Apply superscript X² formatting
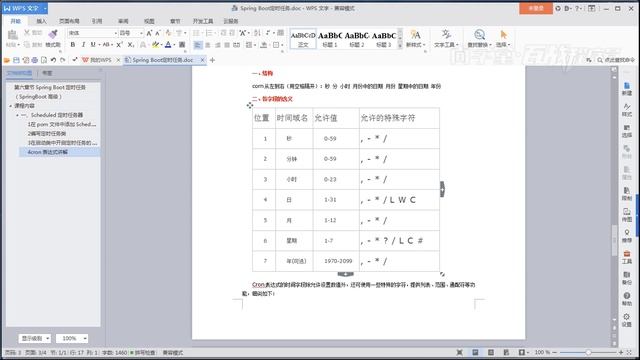 click(x=119, y=44)
